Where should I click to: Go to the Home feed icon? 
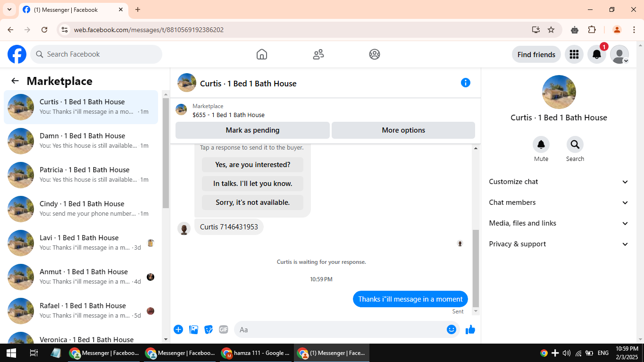click(x=262, y=54)
